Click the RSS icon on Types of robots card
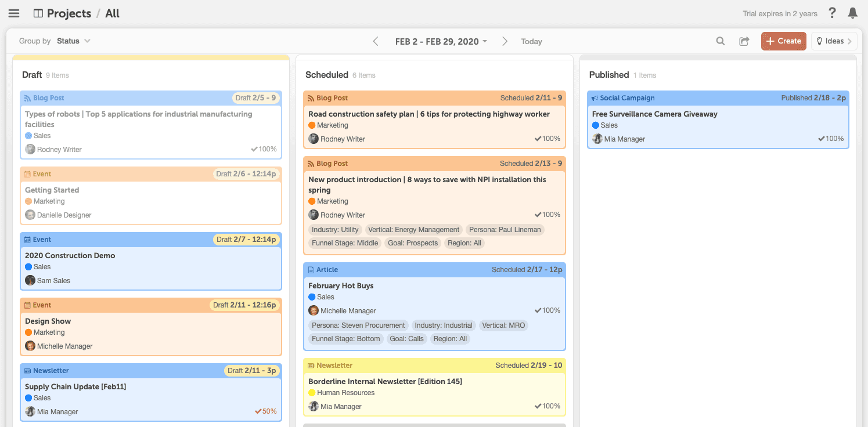Image resolution: width=868 pixels, height=427 pixels. pyautogui.click(x=27, y=98)
